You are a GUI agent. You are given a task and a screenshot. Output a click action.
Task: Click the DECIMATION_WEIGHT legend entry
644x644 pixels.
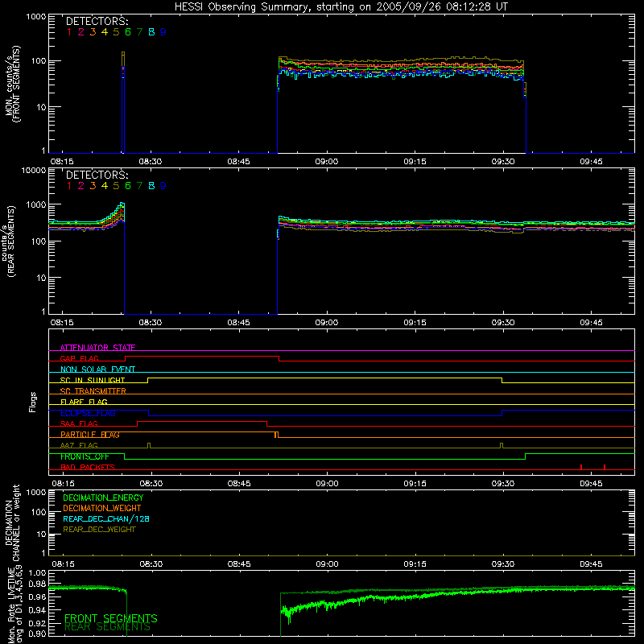(102, 508)
